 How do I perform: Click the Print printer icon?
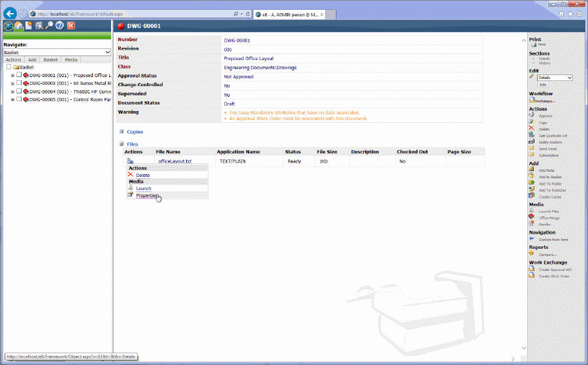[x=533, y=44]
